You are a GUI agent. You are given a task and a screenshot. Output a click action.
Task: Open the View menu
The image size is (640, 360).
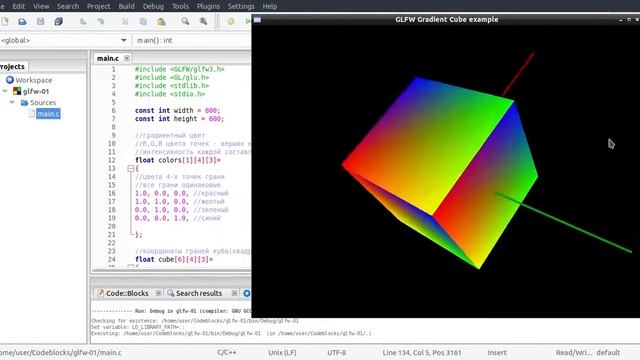tap(41, 6)
